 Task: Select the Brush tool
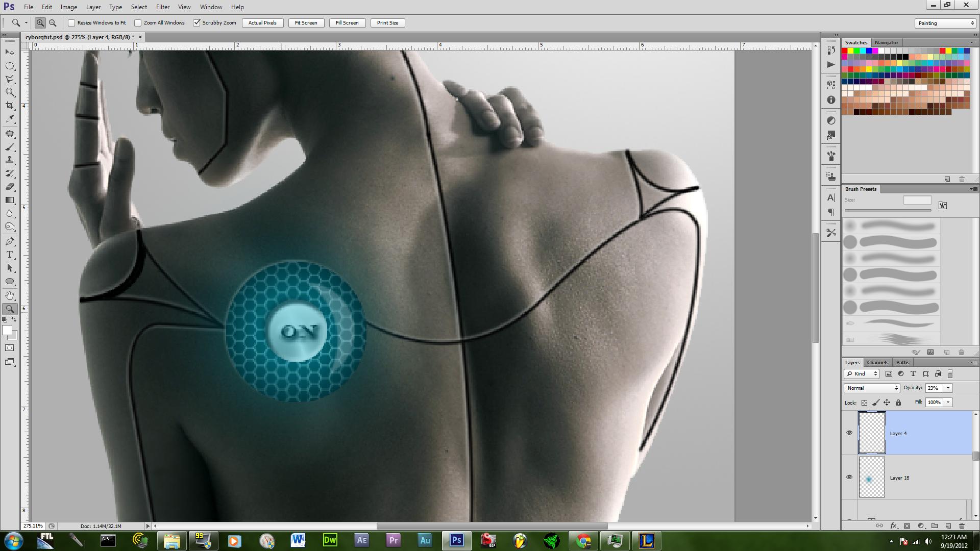[x=10, y=147]
